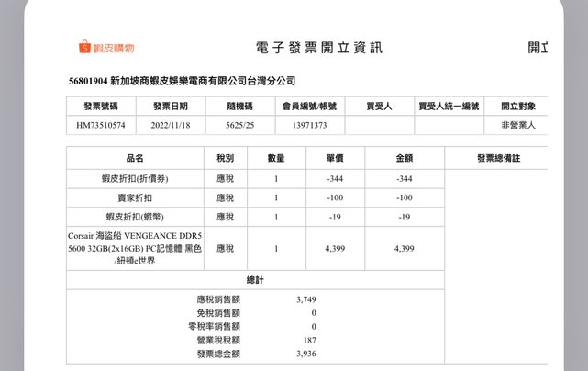Click member account number 13971373

point(310,124)
